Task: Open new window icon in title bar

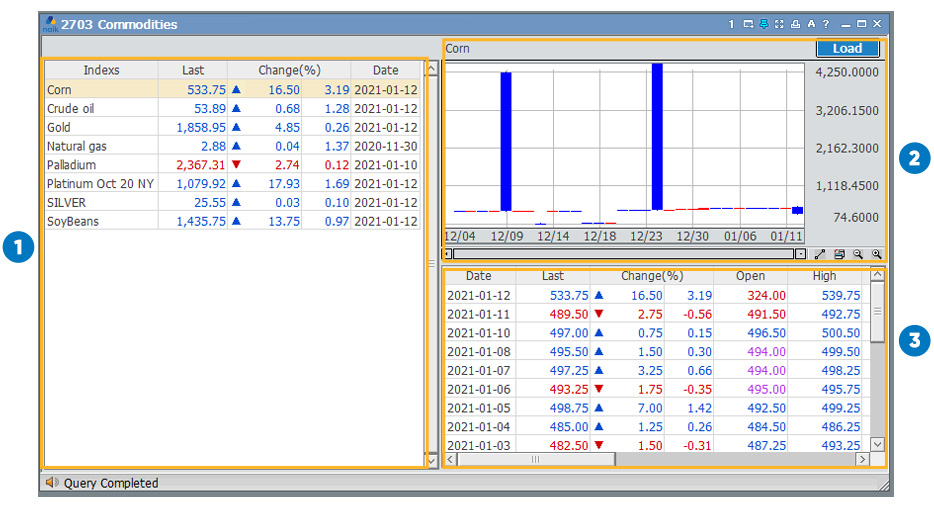Action: 747,24
